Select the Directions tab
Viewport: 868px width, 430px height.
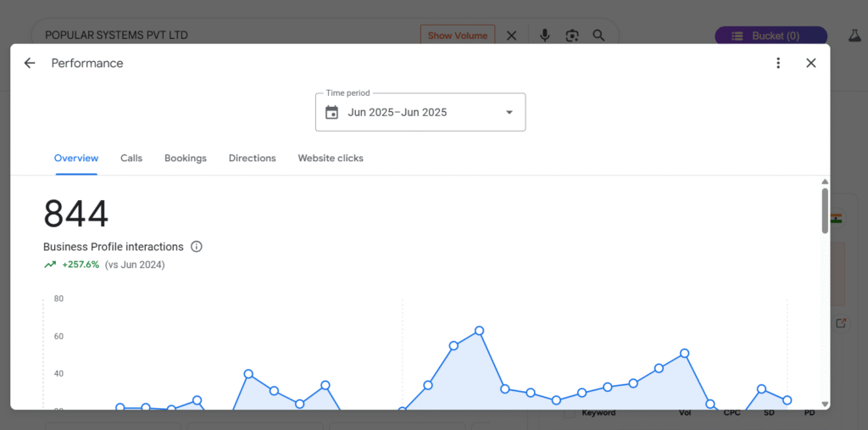(x=252, y=158)
